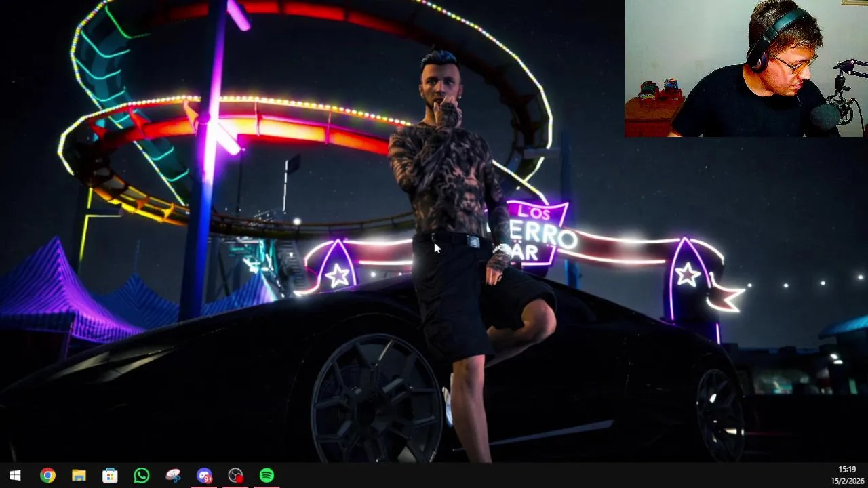Open Discord with the 9+ badge

[x=204, y=476]
